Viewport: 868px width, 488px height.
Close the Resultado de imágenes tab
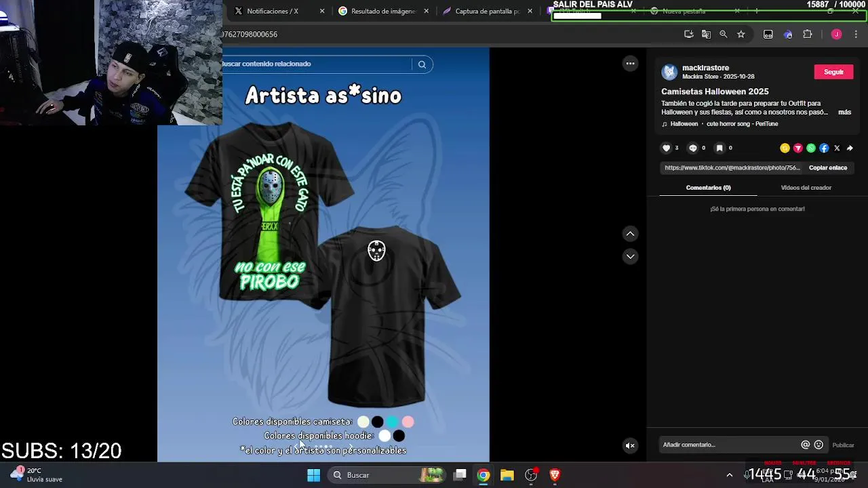pyautogui.click(x=426, y=11)
